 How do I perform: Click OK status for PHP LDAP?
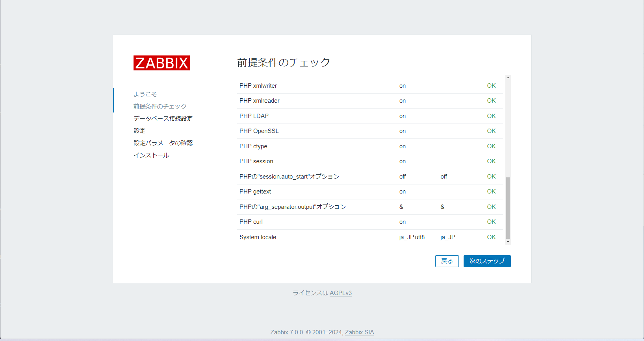pyautogui.click(x=491, y=116)
